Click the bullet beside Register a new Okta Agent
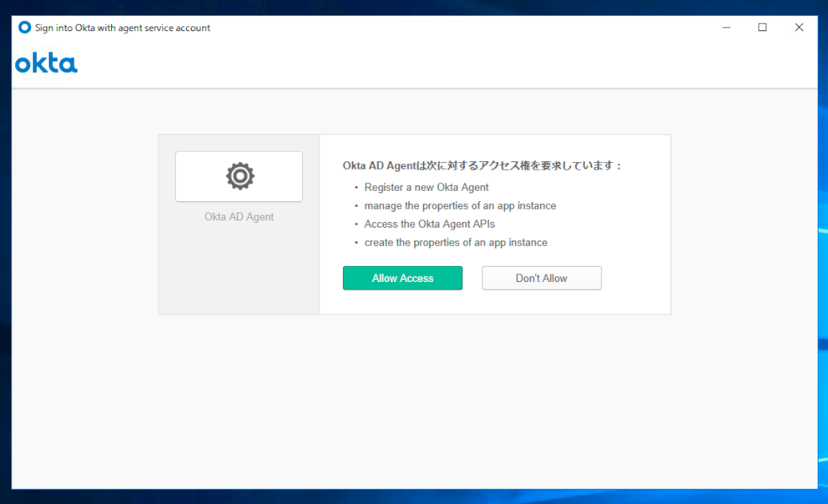Image resolution: width=828 pixels, height=504 pixels. [x=355, y=187]
